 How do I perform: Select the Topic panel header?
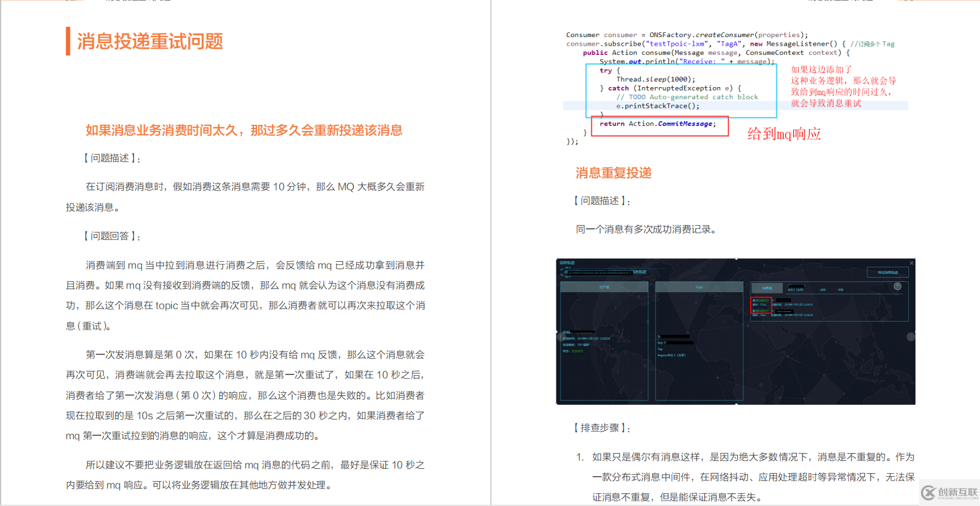(699, 287)
